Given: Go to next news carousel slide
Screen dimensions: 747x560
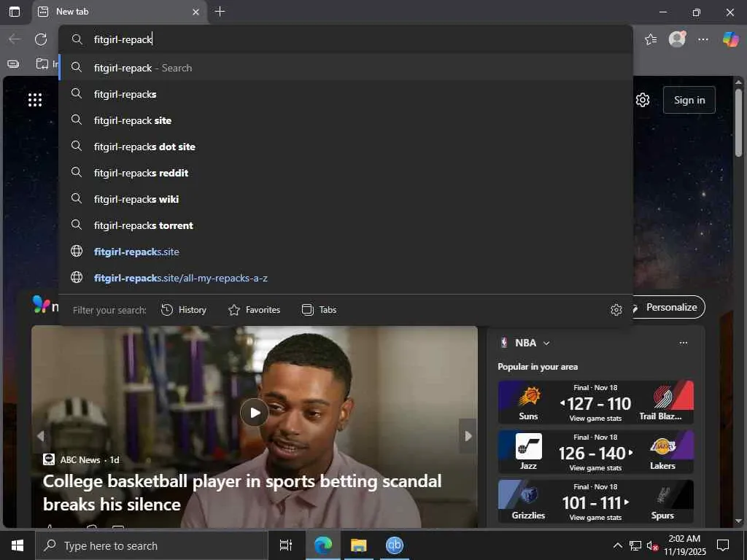Looking at the screenshot, I should (x=468, y=436).
